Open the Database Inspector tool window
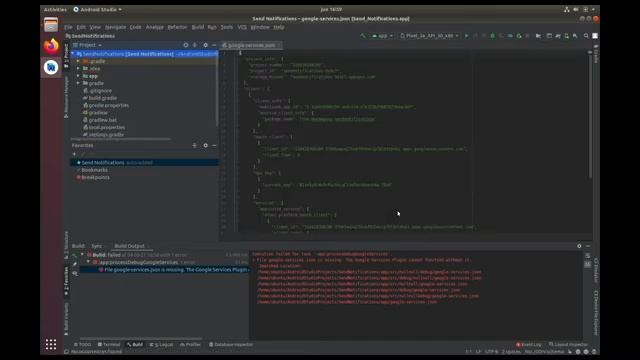This screenshot has height=360, width=640. [x=231, y=344]
